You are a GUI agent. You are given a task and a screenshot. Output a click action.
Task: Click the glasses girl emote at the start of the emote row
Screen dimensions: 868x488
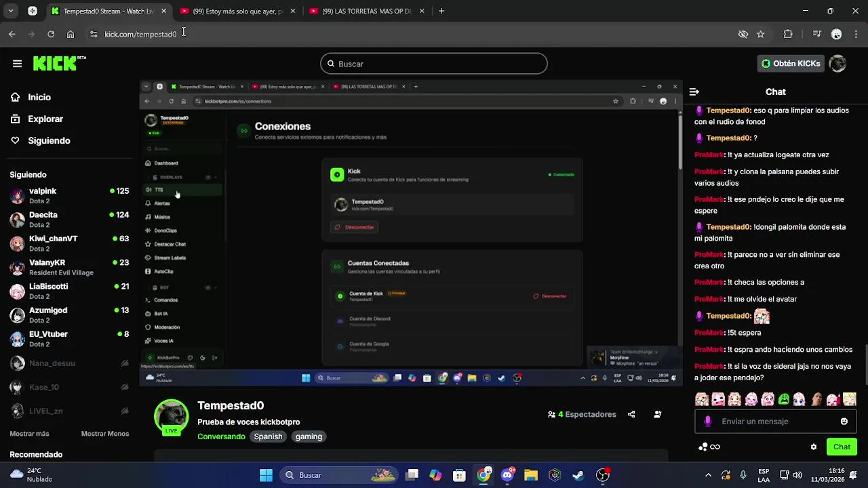coord(702,399)
